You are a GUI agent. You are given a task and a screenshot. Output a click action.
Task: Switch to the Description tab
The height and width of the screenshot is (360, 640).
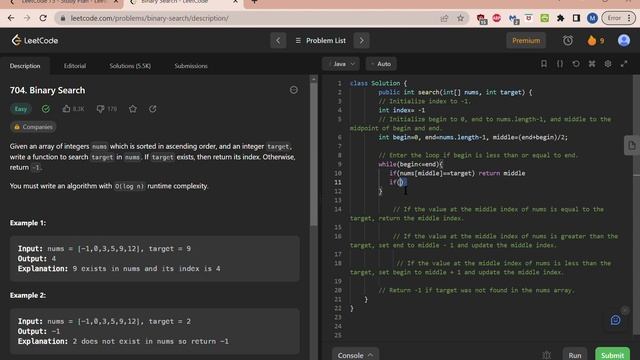point(25,66)
